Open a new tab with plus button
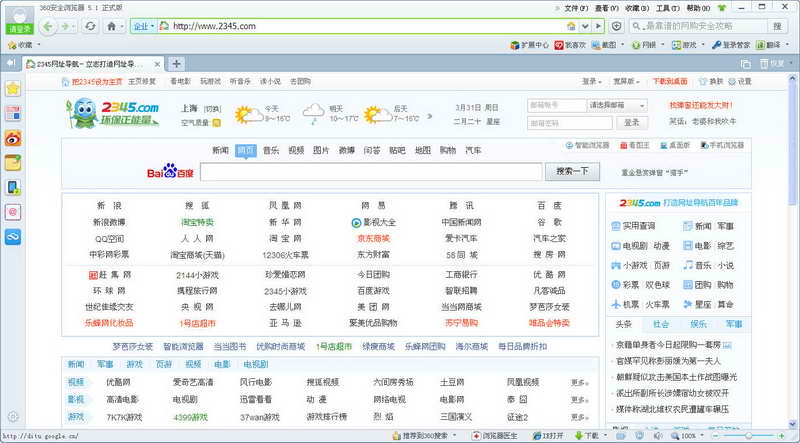Screen dimensions: 800x443 click(176, 64)
